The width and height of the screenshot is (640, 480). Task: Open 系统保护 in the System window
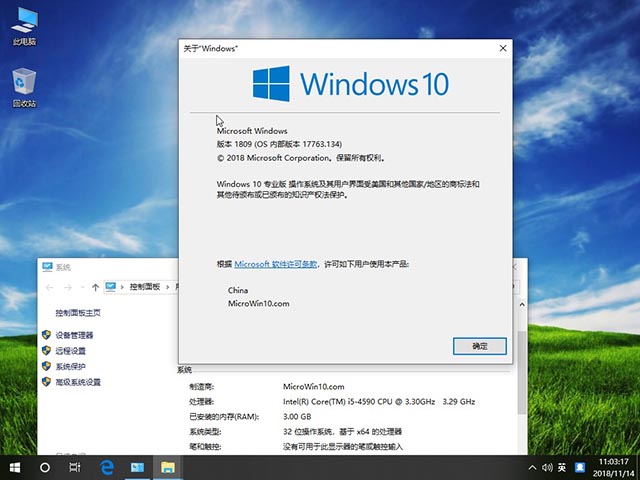[71, 366]
